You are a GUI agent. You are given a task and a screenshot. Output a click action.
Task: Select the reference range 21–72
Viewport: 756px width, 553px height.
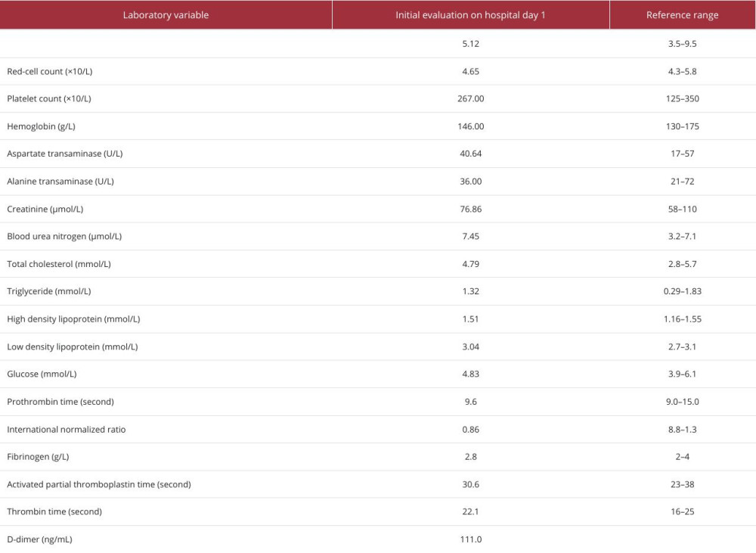682,182
